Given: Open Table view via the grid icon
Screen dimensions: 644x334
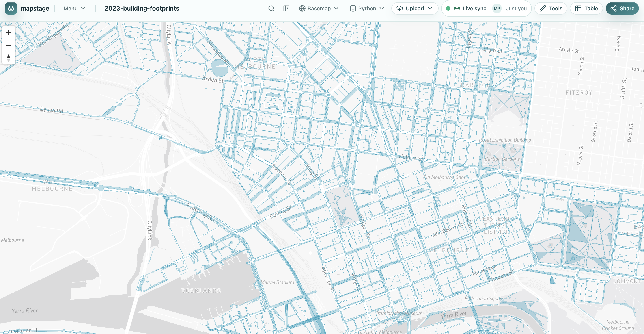Looking at the screenshot, I should [579, 8].
